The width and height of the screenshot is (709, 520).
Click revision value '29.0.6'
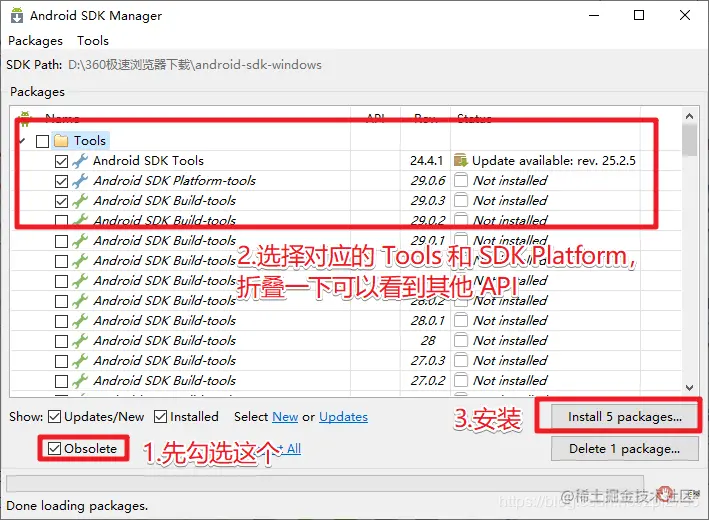point(428,180)
